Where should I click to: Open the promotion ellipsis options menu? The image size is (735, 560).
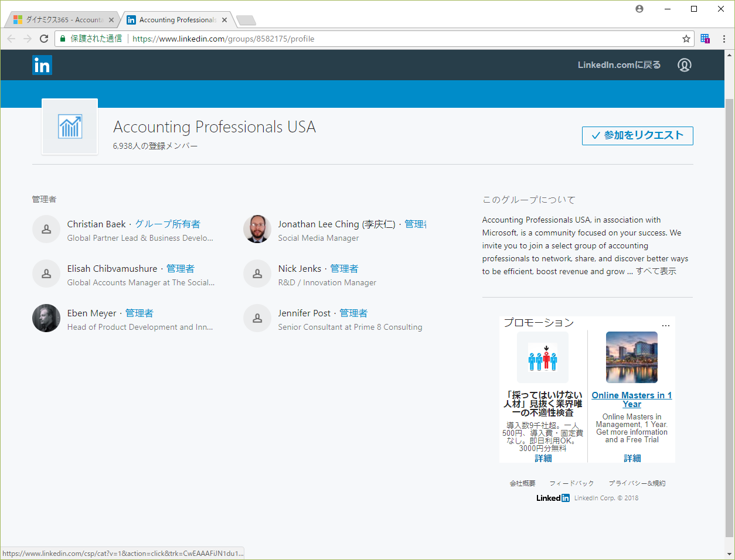[666, 325]
